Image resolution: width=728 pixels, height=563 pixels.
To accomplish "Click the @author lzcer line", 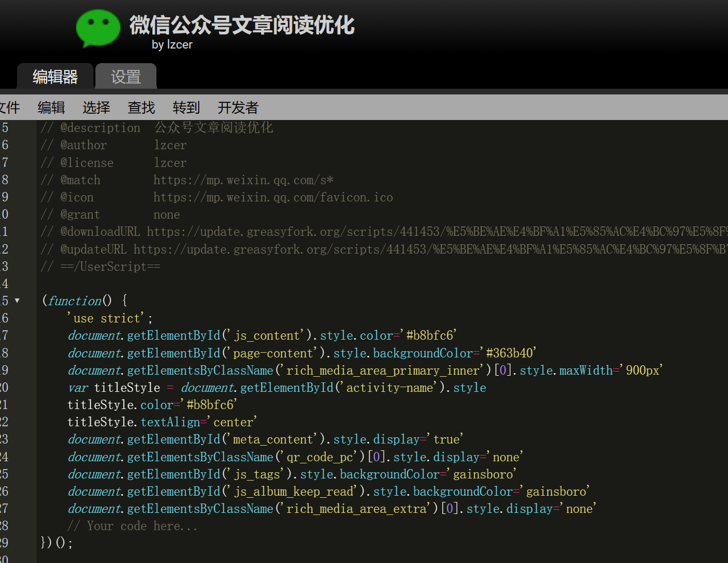I will (x=114, y=145).
